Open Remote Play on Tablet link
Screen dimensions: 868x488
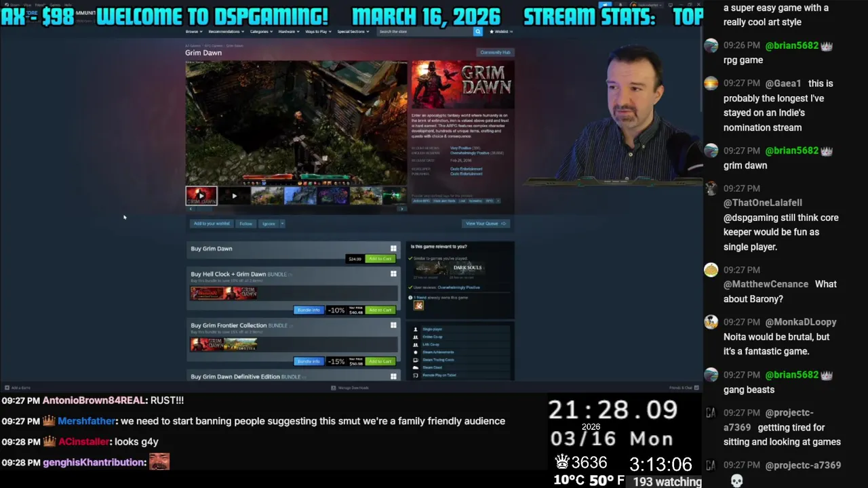(x=439, y=375)
